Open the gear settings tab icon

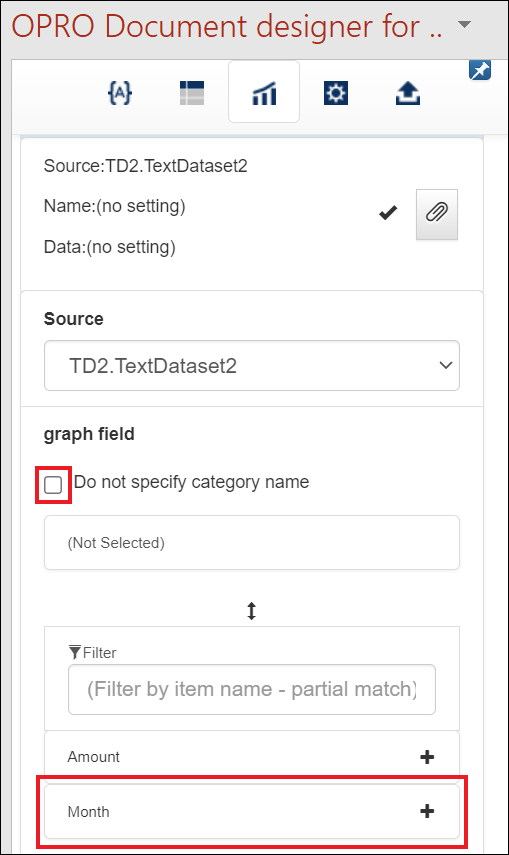336,93
